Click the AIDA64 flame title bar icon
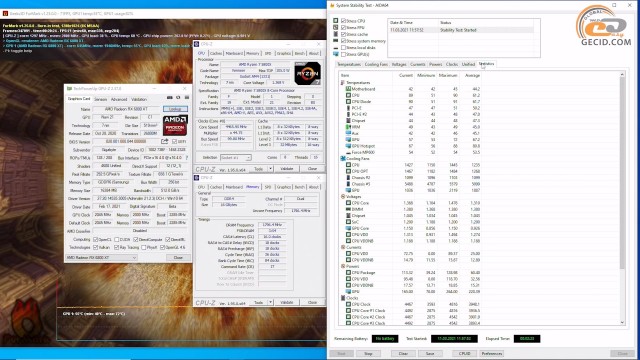 pyautogui.click(x=332, y=5)
